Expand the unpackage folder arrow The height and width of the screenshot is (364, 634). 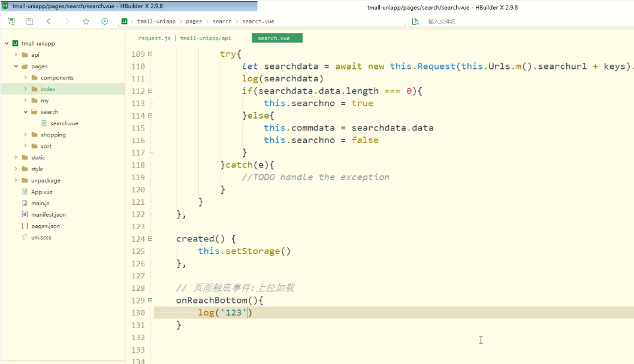pos(16,180)
